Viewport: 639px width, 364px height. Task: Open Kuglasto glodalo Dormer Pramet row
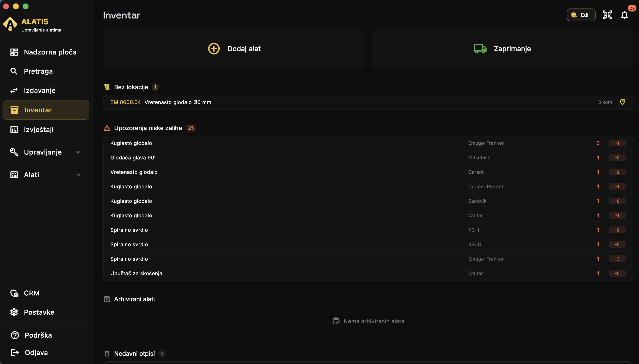pyautogui.click(x=368, y=186)
